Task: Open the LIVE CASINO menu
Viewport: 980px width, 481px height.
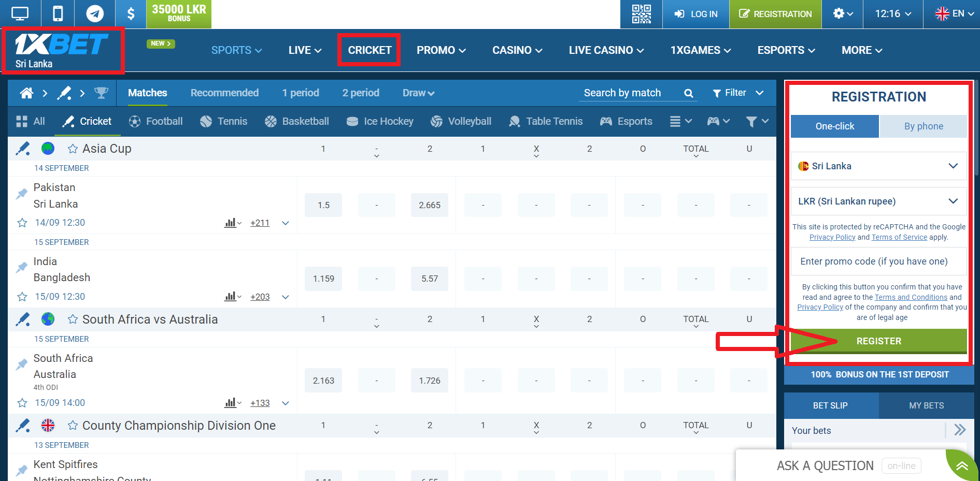Action: (x=606, y=50)
